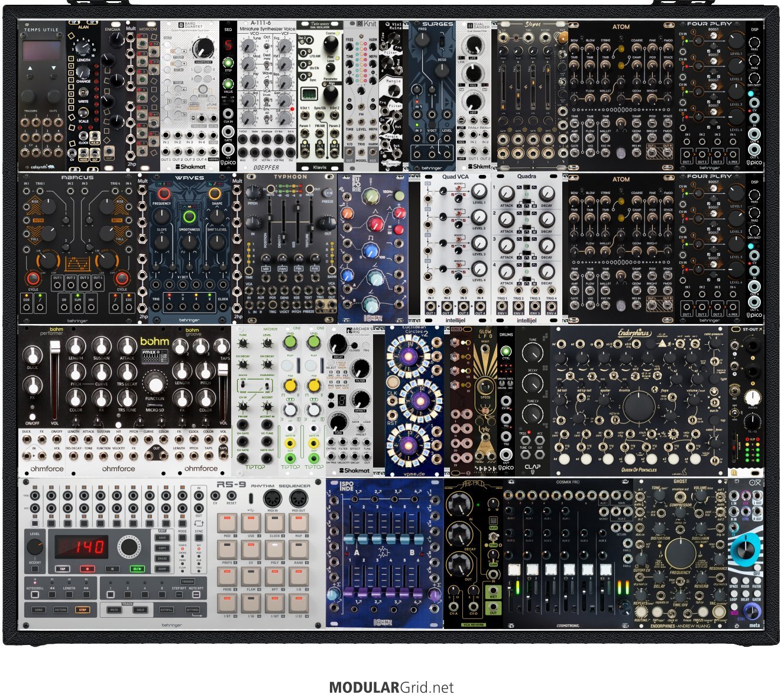Viewport: 784px width, 700px height.
Task: Toggle the Typhoon FREEZE button
Action: coord(326,193)
